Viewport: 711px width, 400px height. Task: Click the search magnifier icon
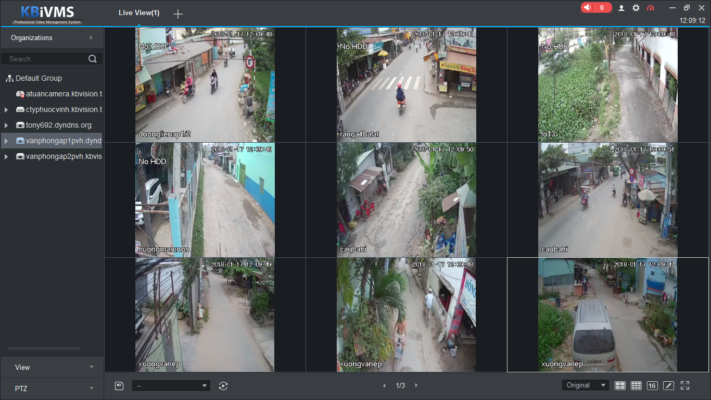pyautogui.click(x=93, y=59)
